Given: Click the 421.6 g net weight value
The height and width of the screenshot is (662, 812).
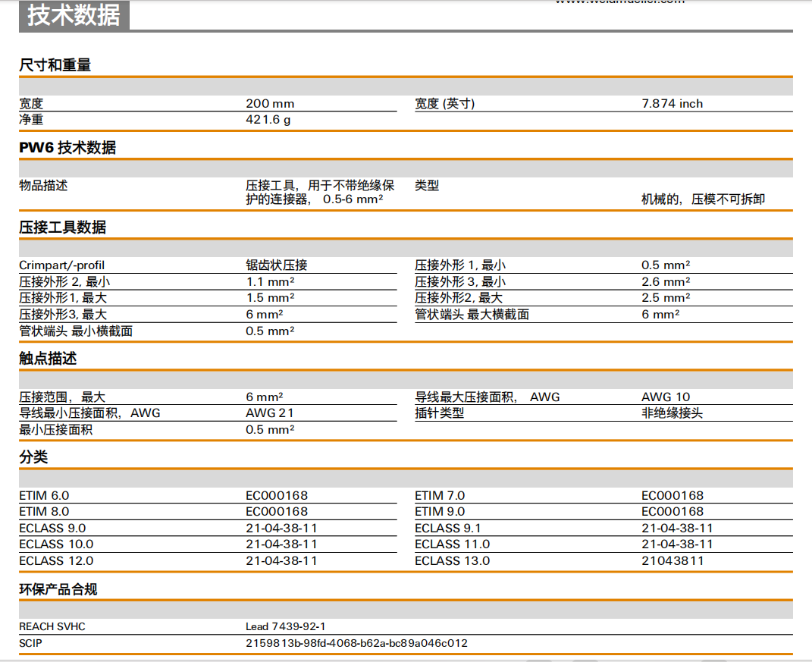Looking at the screenshot, I should coord(268,120).
